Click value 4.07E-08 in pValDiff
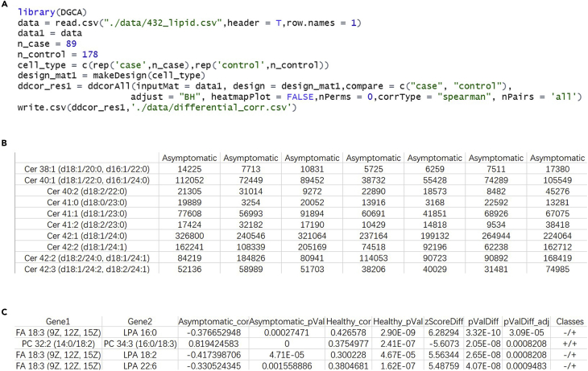The height and width of the screenshot is (371, 588). 483,365
